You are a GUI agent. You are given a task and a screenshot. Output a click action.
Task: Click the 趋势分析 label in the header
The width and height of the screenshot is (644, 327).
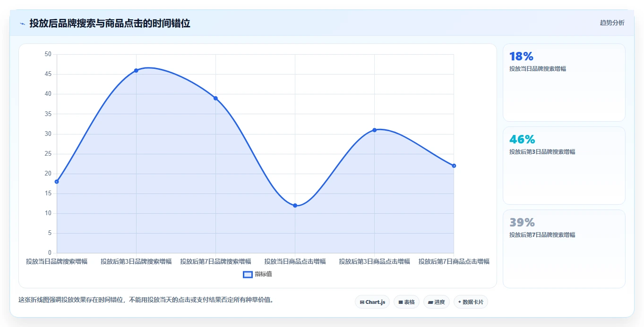[612, 23]
